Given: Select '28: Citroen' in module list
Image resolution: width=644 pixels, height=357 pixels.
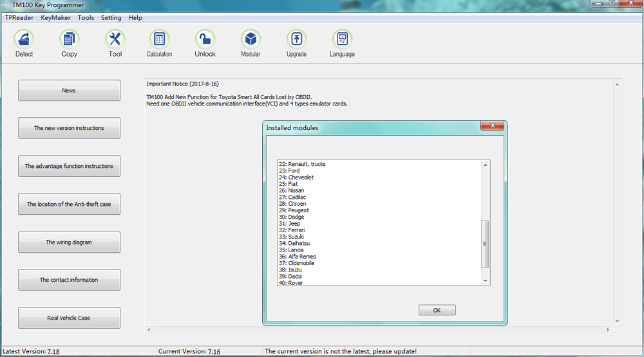Looking at the screenshot, I should 292,203.
